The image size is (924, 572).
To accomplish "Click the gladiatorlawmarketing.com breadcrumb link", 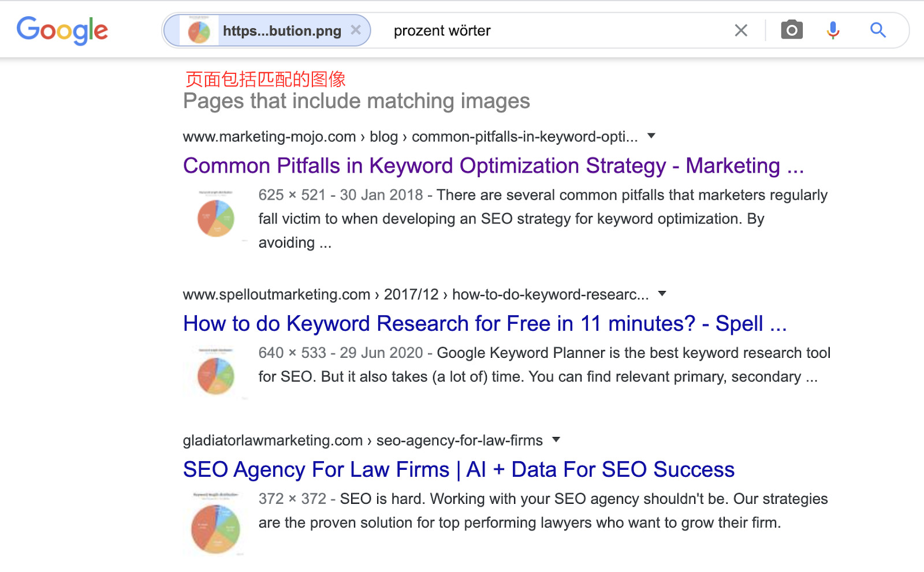I will (270, 440).
